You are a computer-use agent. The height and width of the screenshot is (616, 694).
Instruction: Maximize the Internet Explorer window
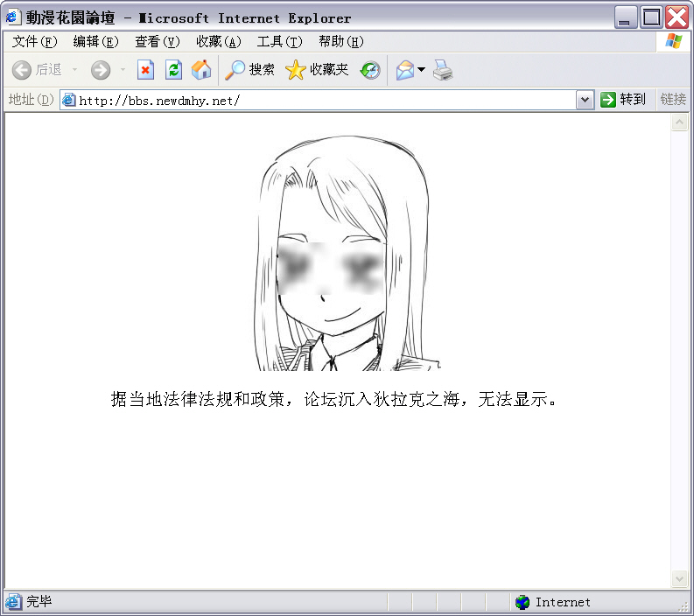(651, 17)
